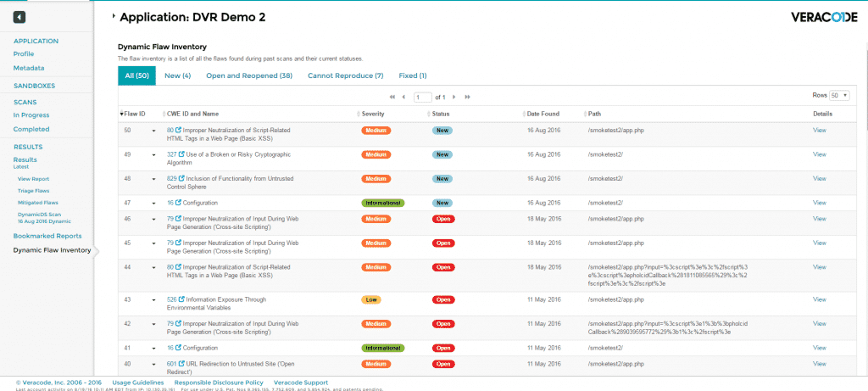This screenshot has height=391, width=868.
Task: Open the Rows per page dropdown
Action: pos(839,95)
